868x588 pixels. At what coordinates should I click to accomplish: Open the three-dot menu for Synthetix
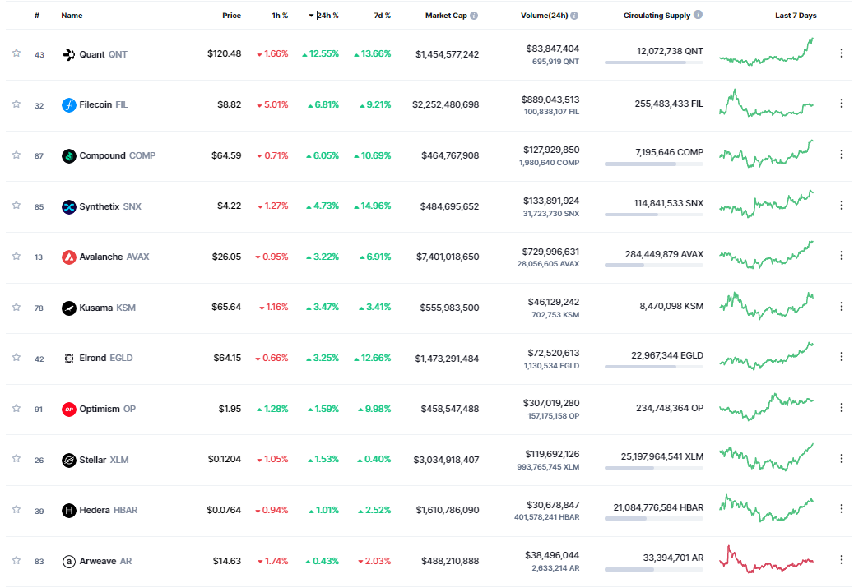click(842, 206)
